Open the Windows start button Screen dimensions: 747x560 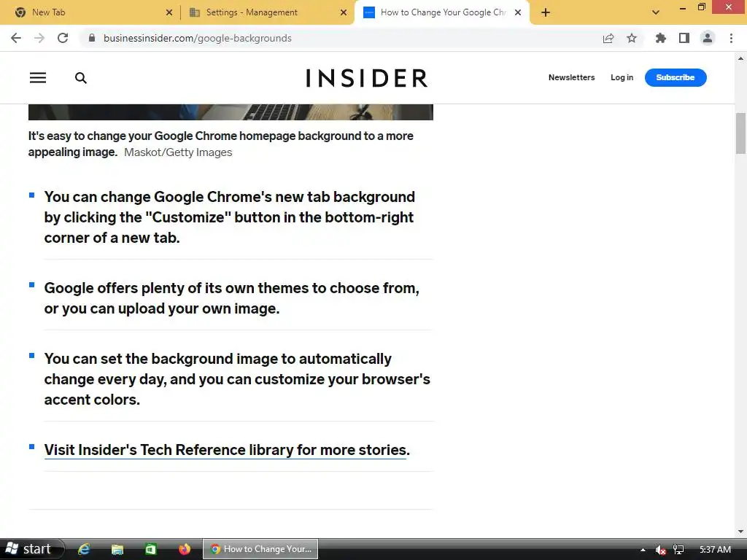coord(31,549)
